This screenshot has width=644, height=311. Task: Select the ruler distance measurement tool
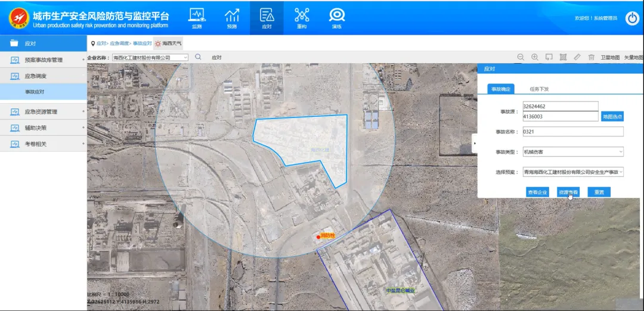(x=577, y=57)
